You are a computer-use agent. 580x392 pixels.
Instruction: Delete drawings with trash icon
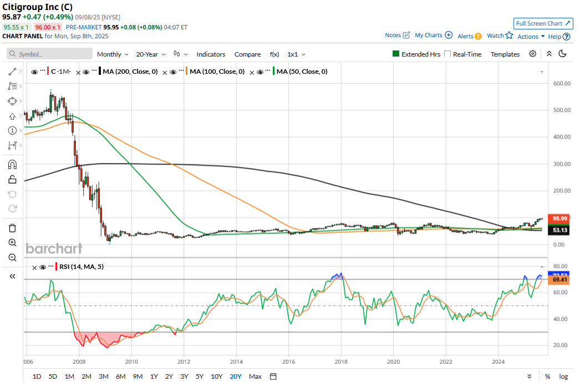pyautogui.click(x=12, y=228)
